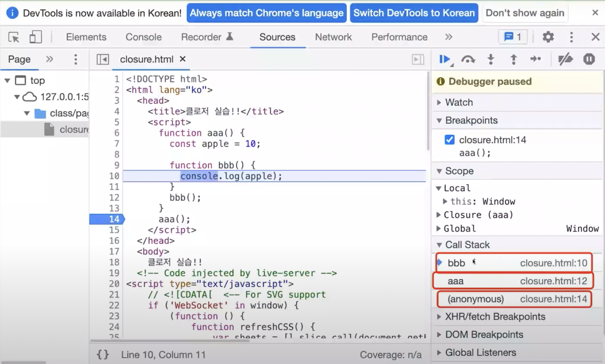Step over next function call
The height and width of the screenshot is (364, 605).
pos(468,60)
